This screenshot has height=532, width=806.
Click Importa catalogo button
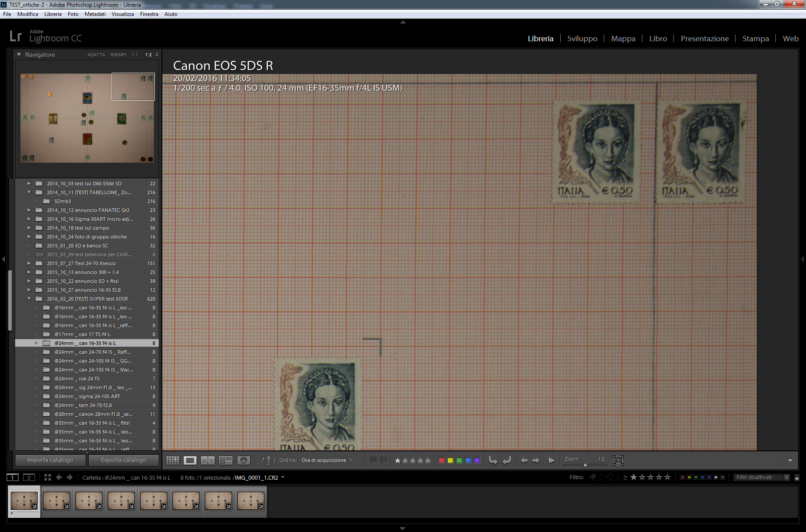click(x=50, y=460)
